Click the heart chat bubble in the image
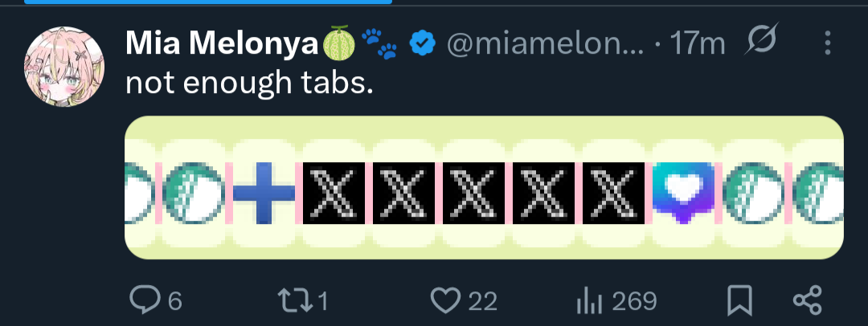This screenshot has width=868, height=326. point(682,193)
